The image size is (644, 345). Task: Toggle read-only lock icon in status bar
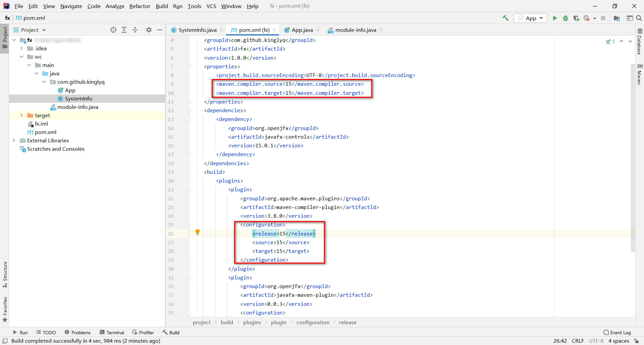pyautogui.click(x=636, y=341)
